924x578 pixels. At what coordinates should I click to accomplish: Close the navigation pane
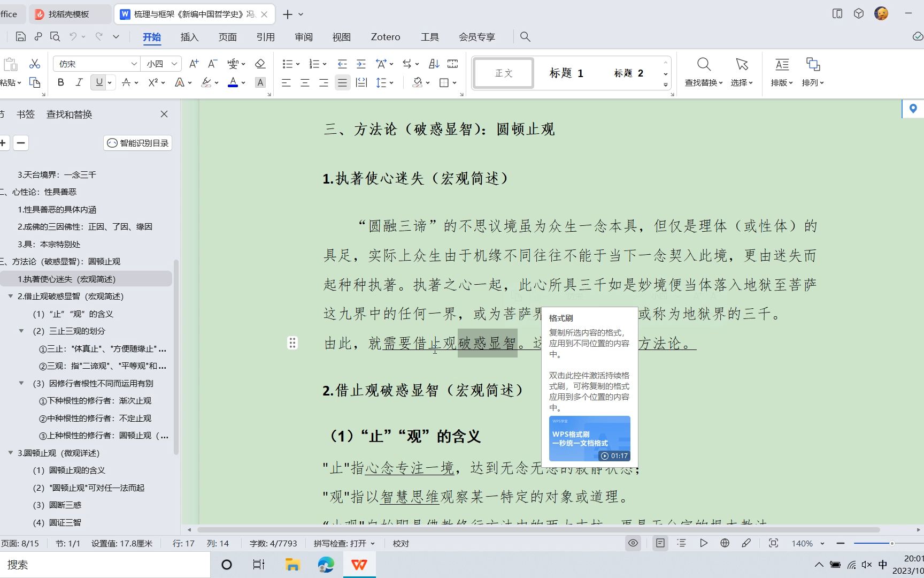164,114
